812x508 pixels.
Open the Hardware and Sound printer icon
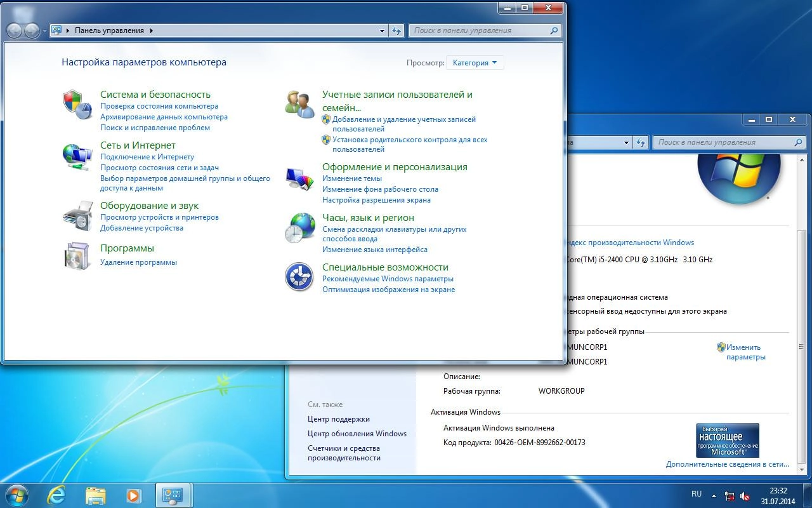pyautogui.click(x=77, y=216)
